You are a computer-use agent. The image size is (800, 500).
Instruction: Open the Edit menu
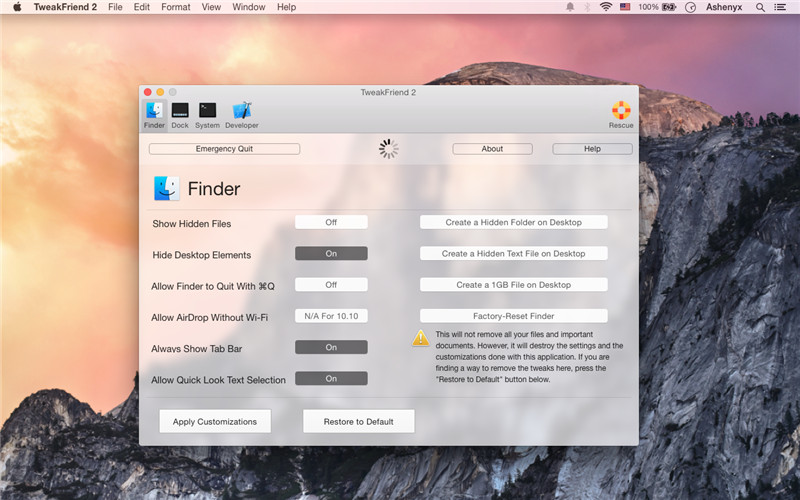tap(141, 7)
